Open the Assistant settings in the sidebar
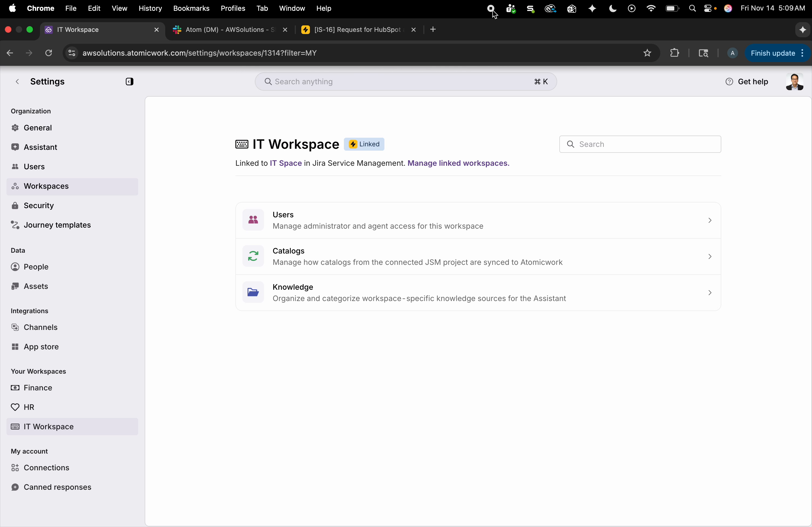Viewport: 812px width, 527px height. (x=40, y=147)
